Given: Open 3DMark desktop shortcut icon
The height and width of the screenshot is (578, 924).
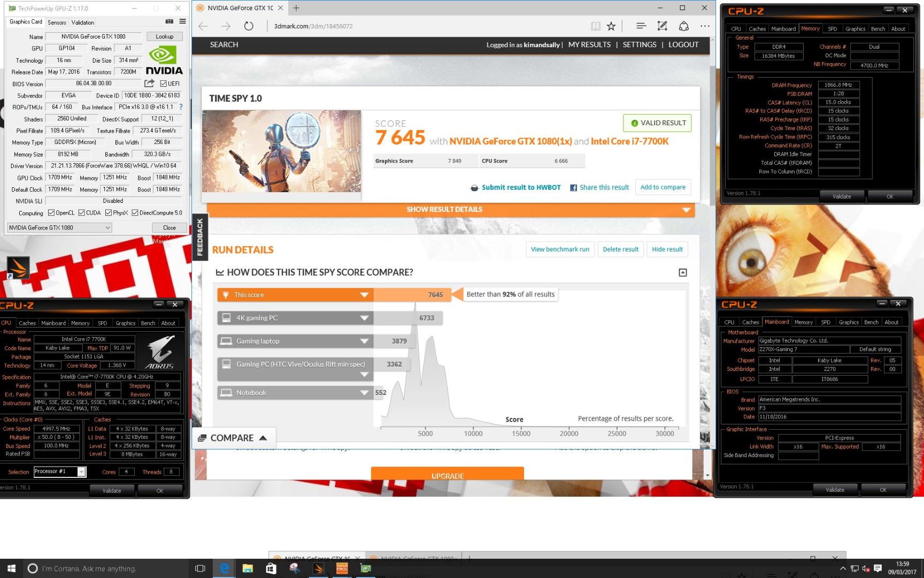Looking at the screenshot, I should (x=18, y=268).
